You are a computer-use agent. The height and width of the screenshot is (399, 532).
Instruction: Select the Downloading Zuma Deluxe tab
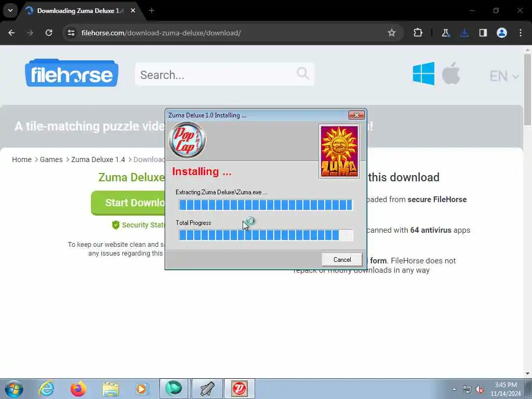(77, 11)
